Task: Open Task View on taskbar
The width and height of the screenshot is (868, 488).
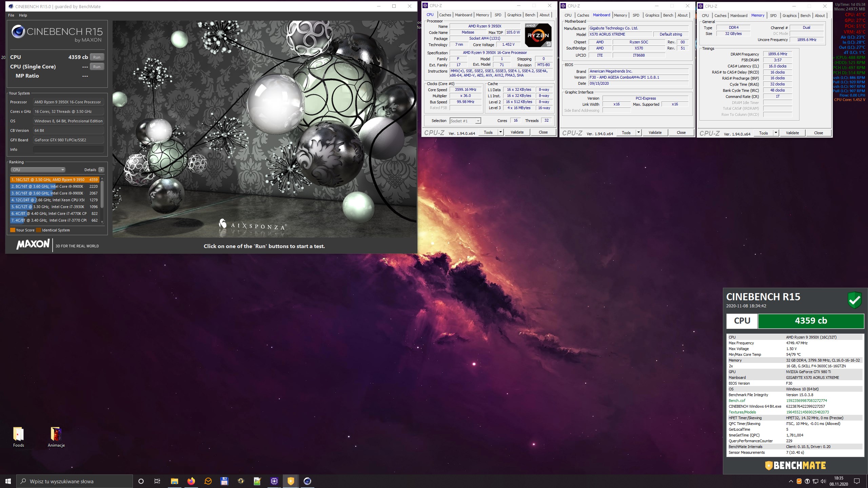Action: point(157,481)
